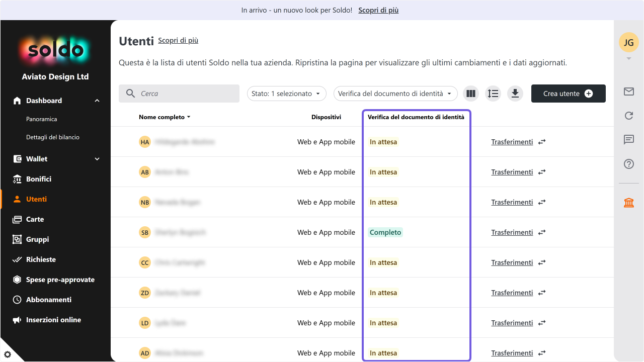
Task: Open the JG account avatar menu
Action: [x=629, y=42]
